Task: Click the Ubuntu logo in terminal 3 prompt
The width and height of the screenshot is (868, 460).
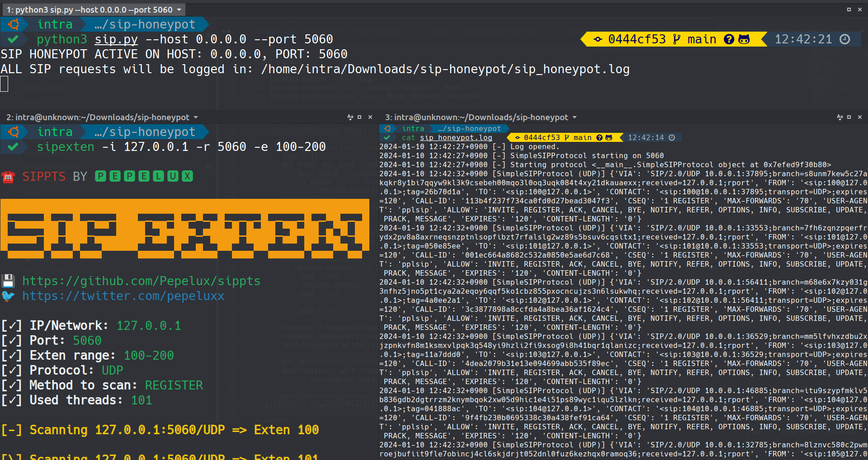Action: (387, 129)
